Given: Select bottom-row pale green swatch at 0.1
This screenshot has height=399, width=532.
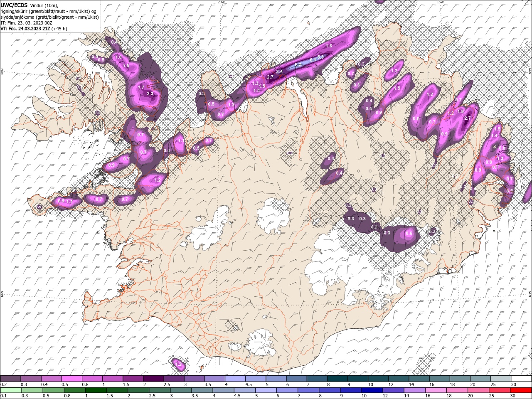Looking at the screenshot, I should 10,390.
